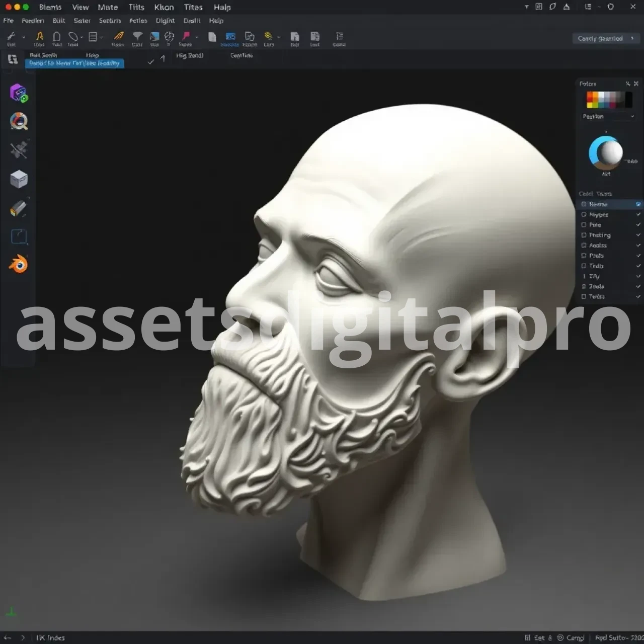Viewport: 644px width, 644px height.
Task: Click the blue highlighted bar under the toolbar
Action: (74, 63)
